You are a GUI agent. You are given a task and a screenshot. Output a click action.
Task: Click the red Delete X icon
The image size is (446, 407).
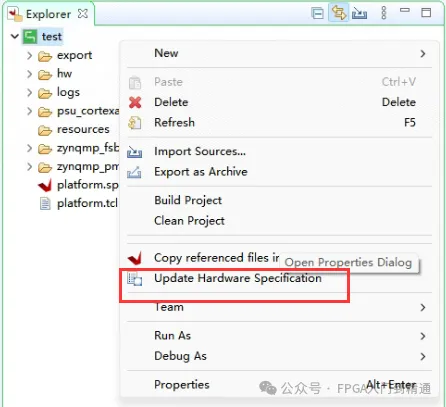135,102
